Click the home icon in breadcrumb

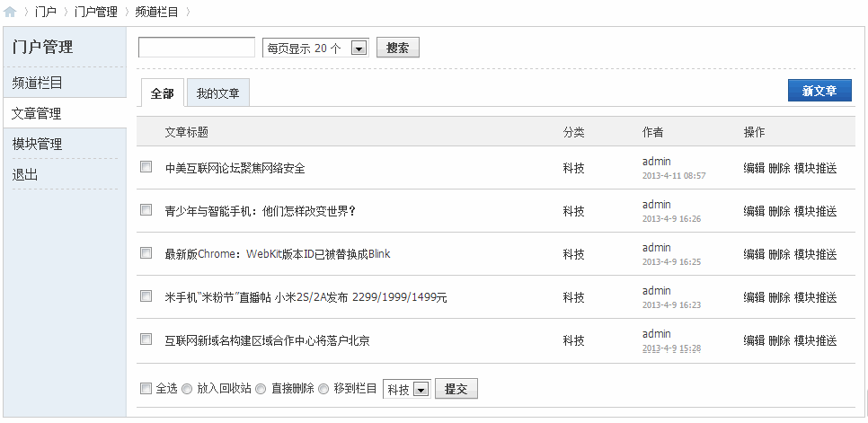click(11, 12)
